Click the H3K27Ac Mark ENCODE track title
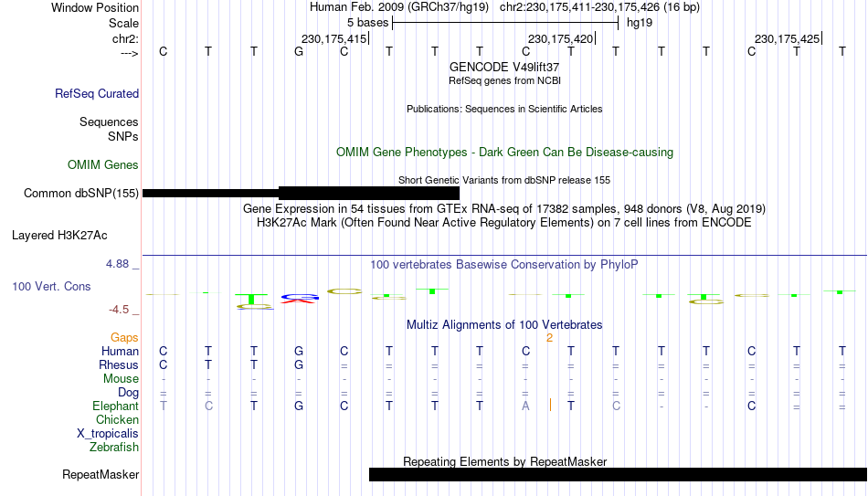 (x=504, y=223)
